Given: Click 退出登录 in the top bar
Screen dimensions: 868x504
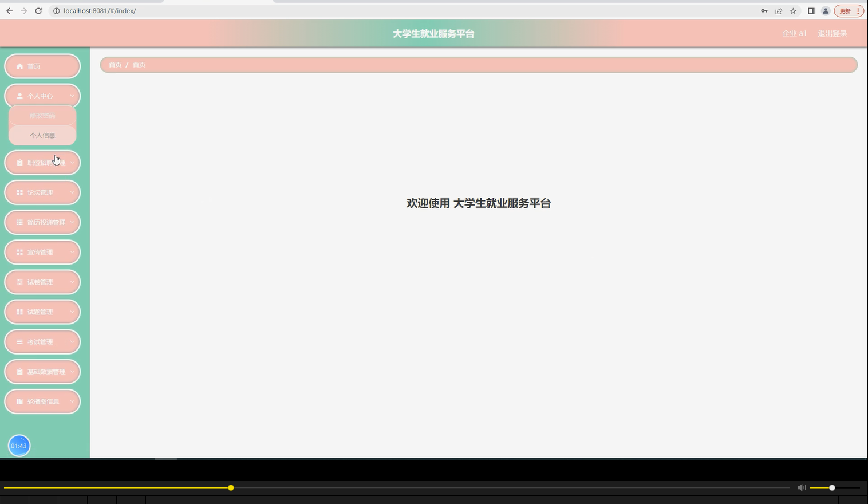Looking at the screenshot, I should (831, 33).
